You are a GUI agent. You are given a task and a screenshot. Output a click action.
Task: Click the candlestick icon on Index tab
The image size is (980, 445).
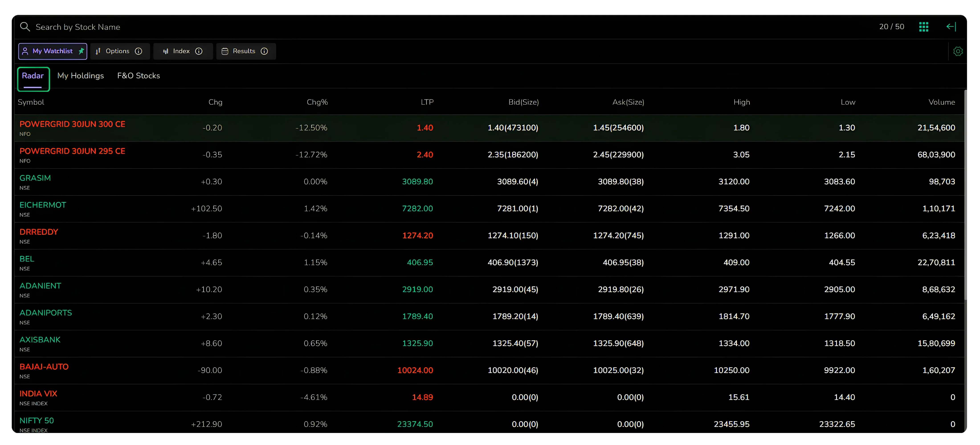coord(165,51)
